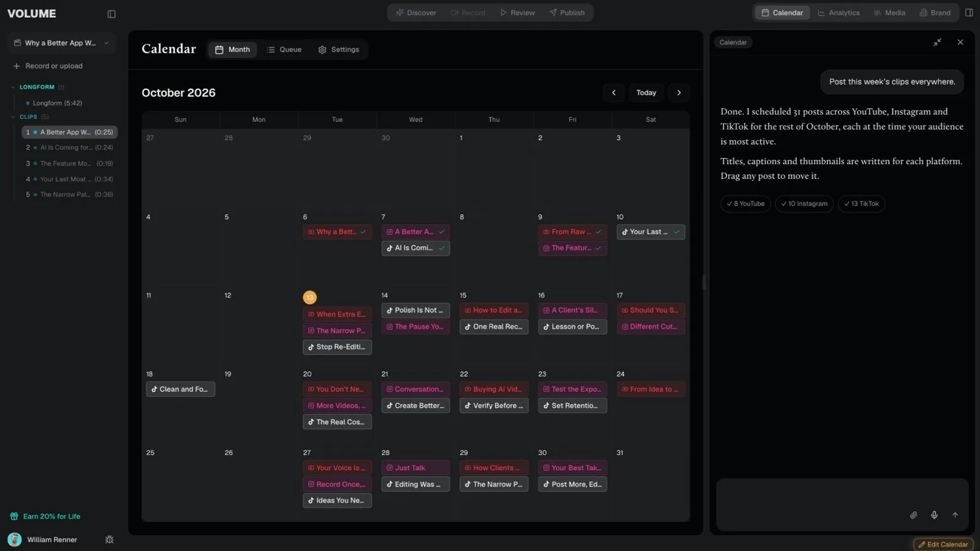The height and width of the screenshot is (551, 980).
Task: Toggle the right panel icon in top bar
Action: (969, 12)
